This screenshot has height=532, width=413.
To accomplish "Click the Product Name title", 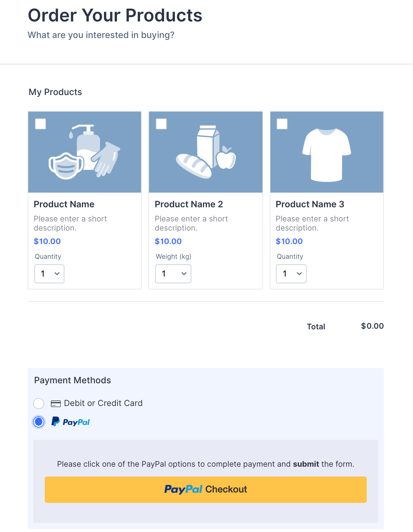I will coord(64,204).
